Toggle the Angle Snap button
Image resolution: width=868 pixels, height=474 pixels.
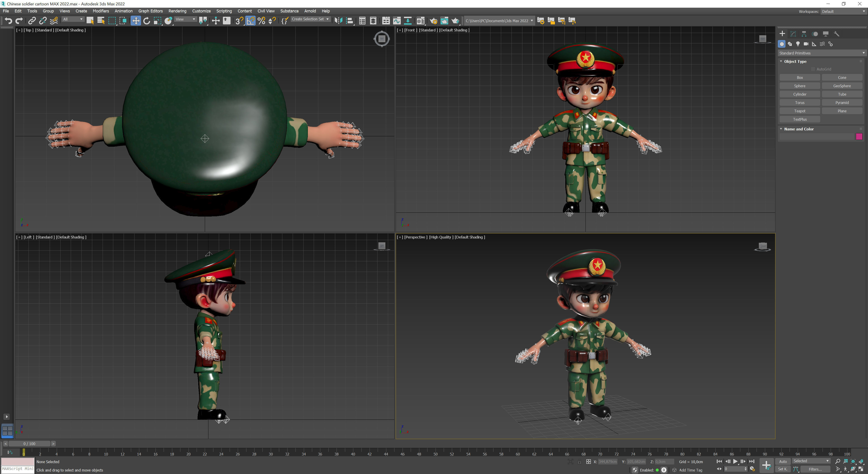[250, 21]
